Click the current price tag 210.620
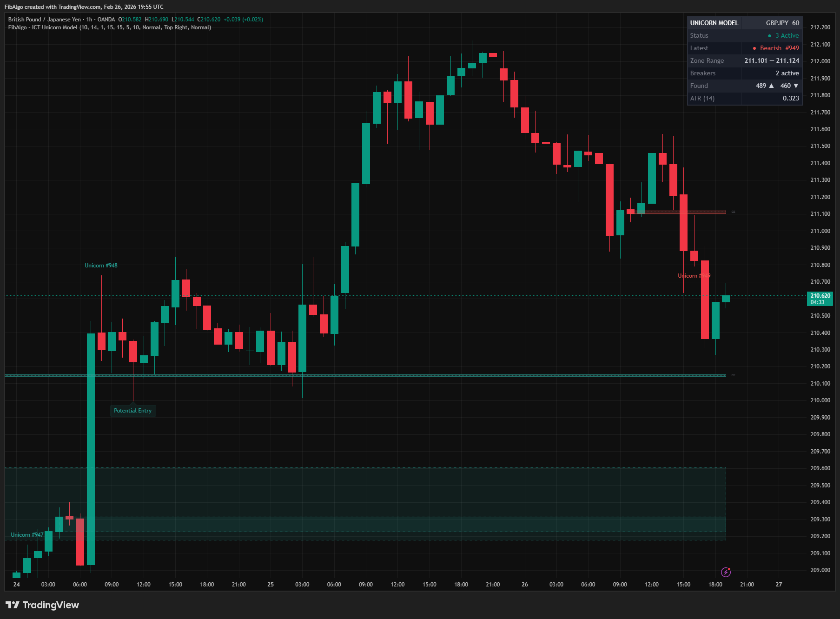The height and width of the screenshot is (619, 840). (820, 299)
